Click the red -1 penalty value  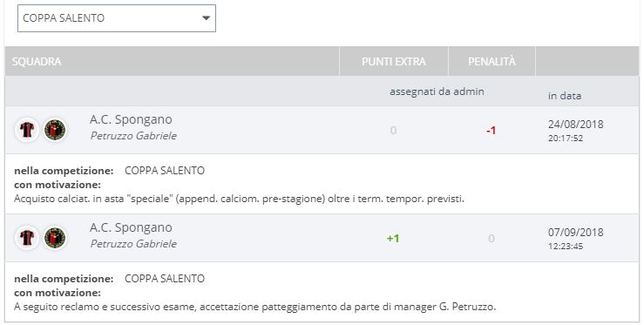(491, 131)
